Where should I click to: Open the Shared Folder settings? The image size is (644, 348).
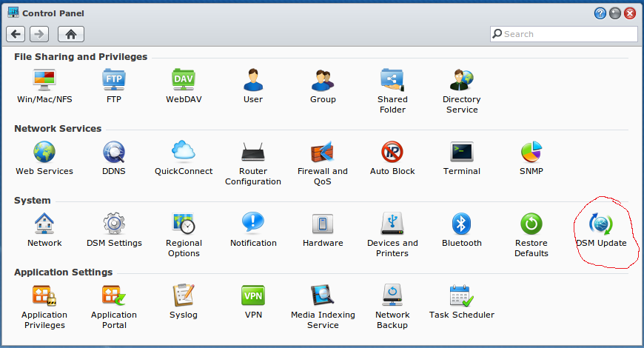click(x=392, y=79)
